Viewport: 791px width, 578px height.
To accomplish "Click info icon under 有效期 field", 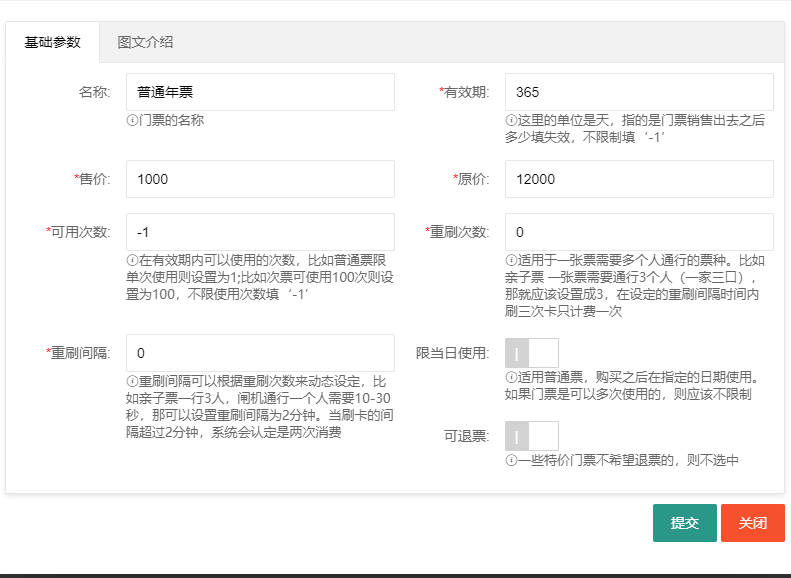I will (511, 120).
